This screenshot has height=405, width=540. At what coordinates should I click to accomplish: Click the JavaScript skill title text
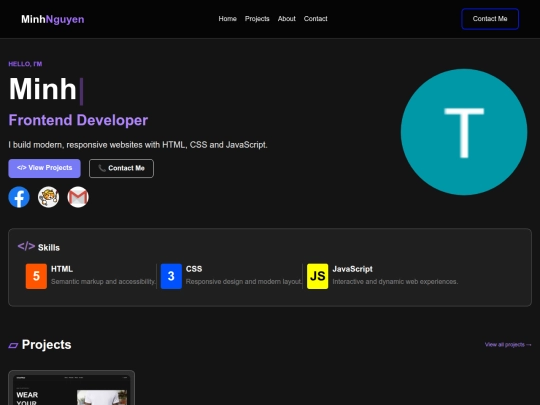click(x=352, y=269)
